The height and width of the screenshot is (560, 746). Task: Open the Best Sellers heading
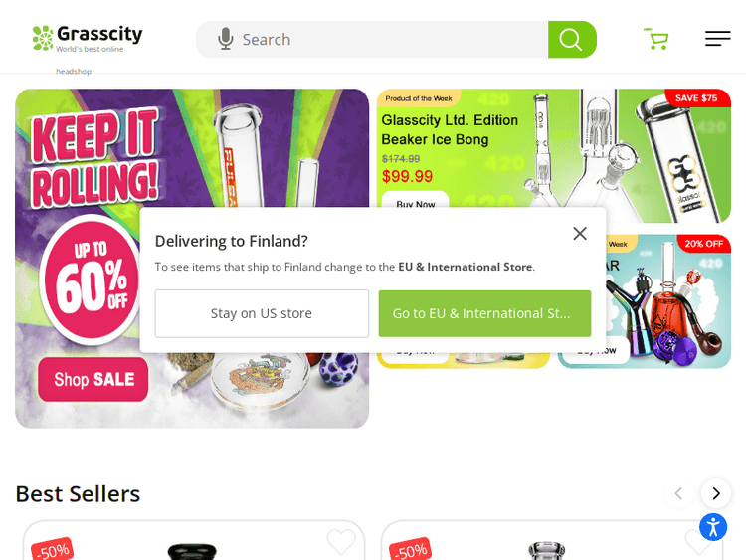(78, 494)
